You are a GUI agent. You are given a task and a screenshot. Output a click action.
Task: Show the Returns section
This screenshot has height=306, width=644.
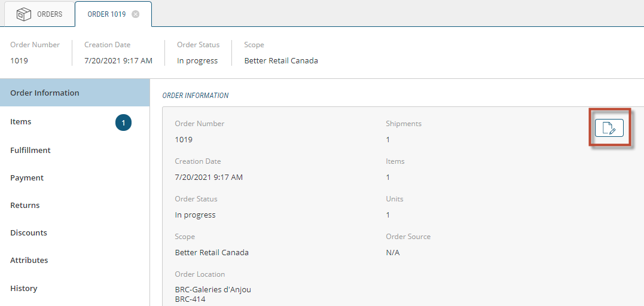point(25,206)
